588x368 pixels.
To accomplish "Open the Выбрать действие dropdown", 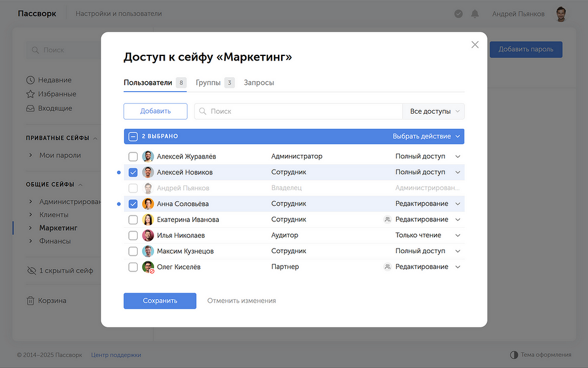I will click(426, 137).
